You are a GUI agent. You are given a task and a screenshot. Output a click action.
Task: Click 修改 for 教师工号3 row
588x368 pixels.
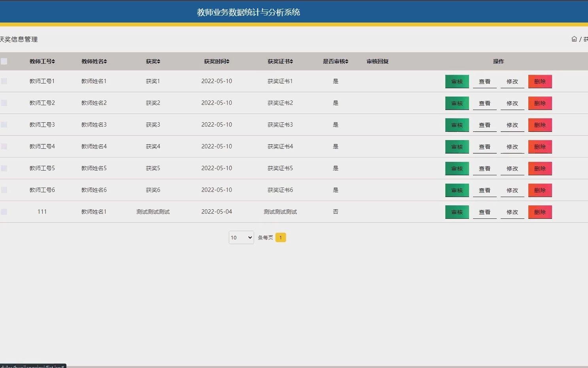(513, 125)
